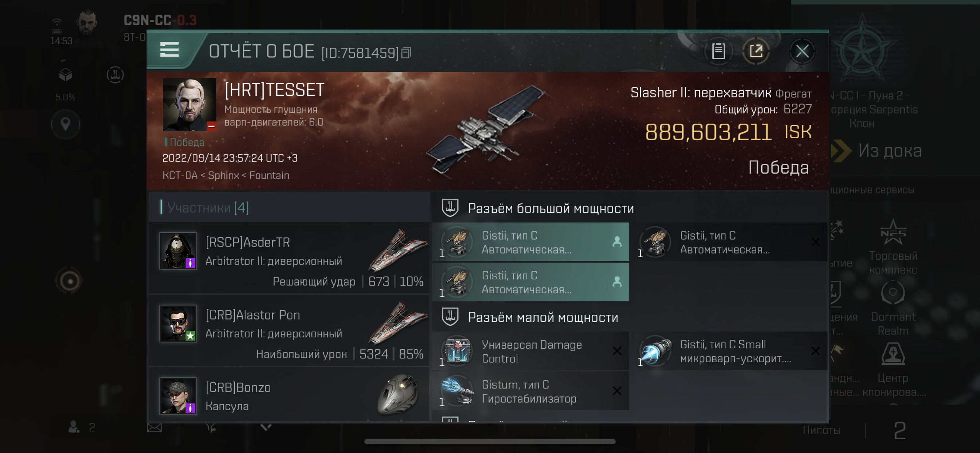Select second highlighted Gistii autocannon module

(x=530, y=282)
